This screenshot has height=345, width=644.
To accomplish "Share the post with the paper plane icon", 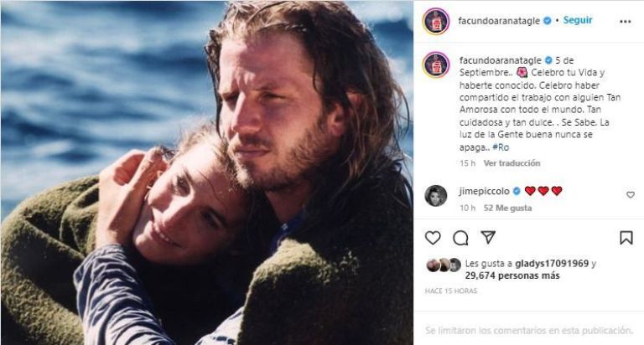I will pyautogui.click(x=488, y=238).
